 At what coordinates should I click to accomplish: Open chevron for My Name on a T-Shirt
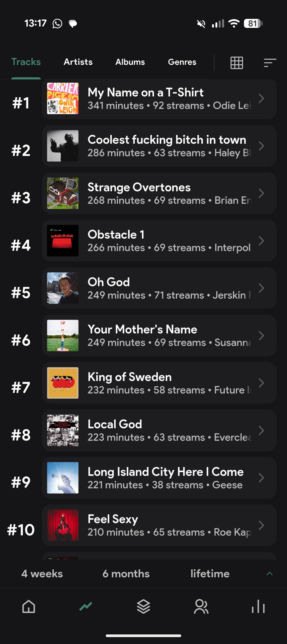(x=261, y=98)
